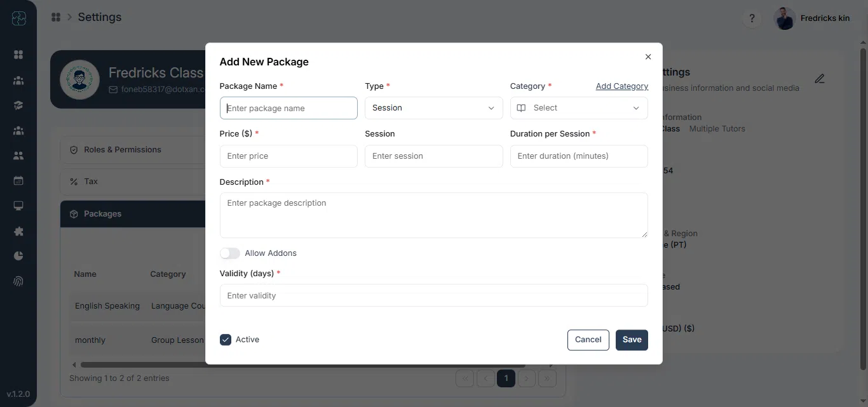This screenshot has width=868, height=407.
Task: Open the calendar icon in the sidebar
Action: 18,181
